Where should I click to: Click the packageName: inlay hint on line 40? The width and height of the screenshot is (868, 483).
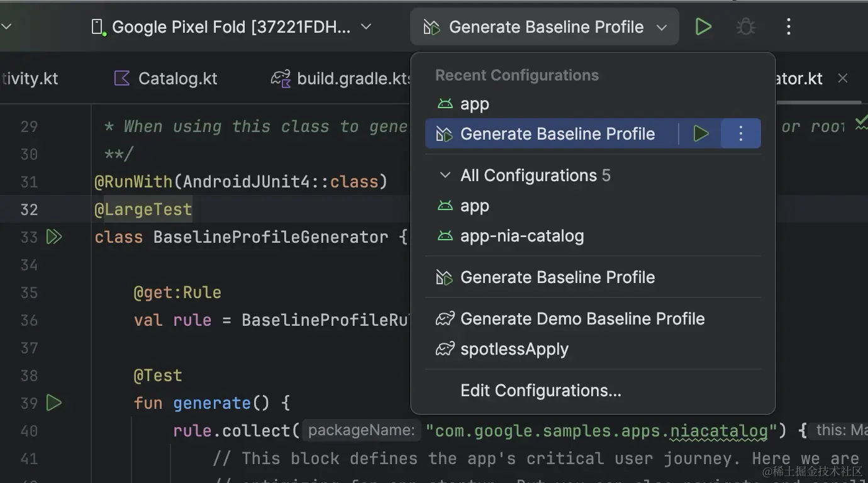coord(361,431)
